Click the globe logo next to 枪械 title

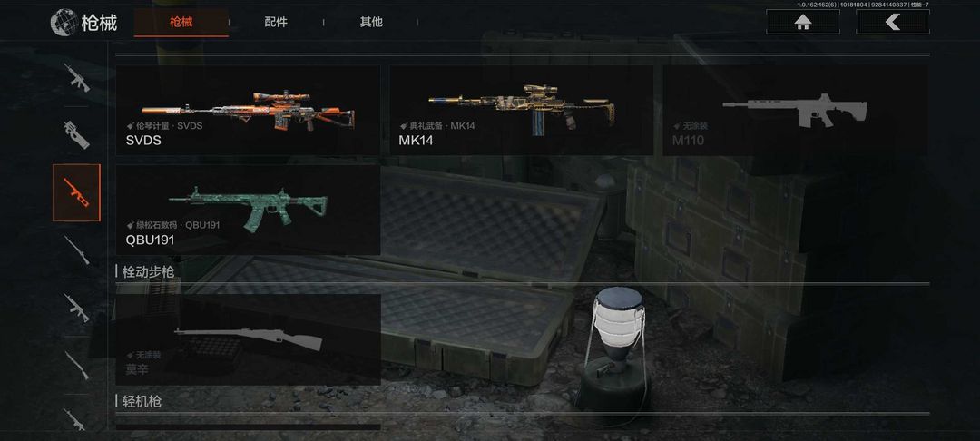pyautogui.click(x=63, y=23)
